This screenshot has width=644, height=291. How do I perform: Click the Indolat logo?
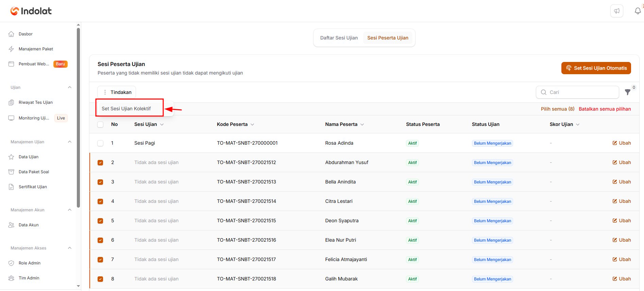click(31, 11)
